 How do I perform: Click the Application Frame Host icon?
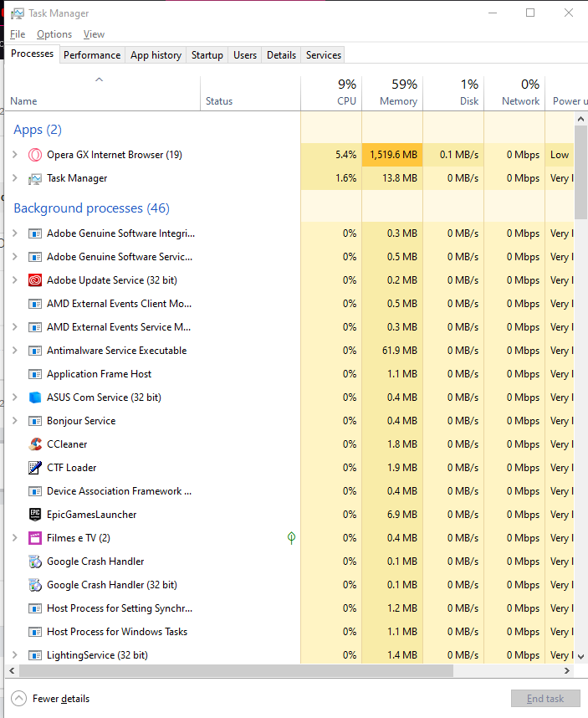point(35,374)
